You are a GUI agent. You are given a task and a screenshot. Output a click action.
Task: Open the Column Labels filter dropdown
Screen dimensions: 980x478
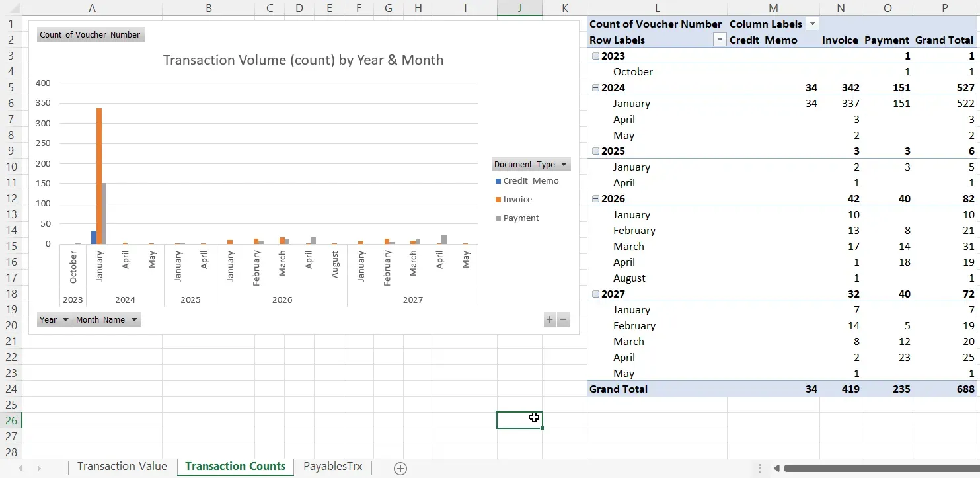pos(813,24)
